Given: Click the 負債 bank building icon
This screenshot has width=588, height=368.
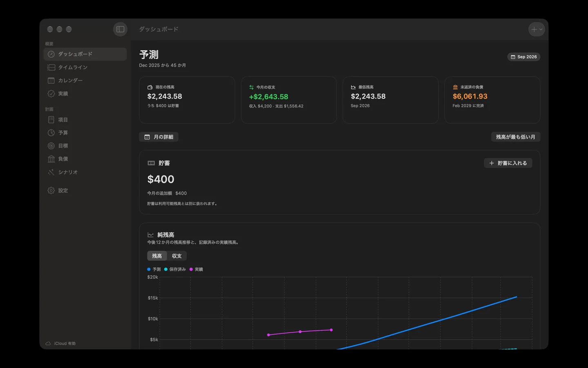Looking at the screenshot, I should (x=51, y=159).
